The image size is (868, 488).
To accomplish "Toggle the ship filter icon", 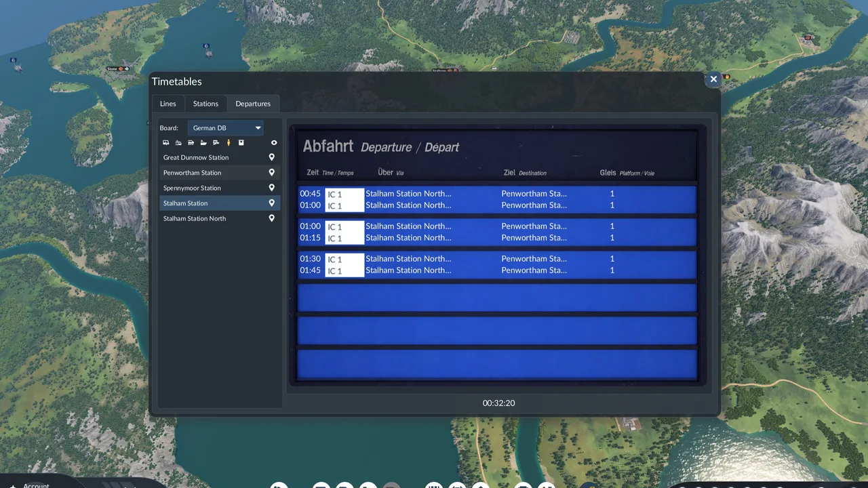I will click(203, 143).
